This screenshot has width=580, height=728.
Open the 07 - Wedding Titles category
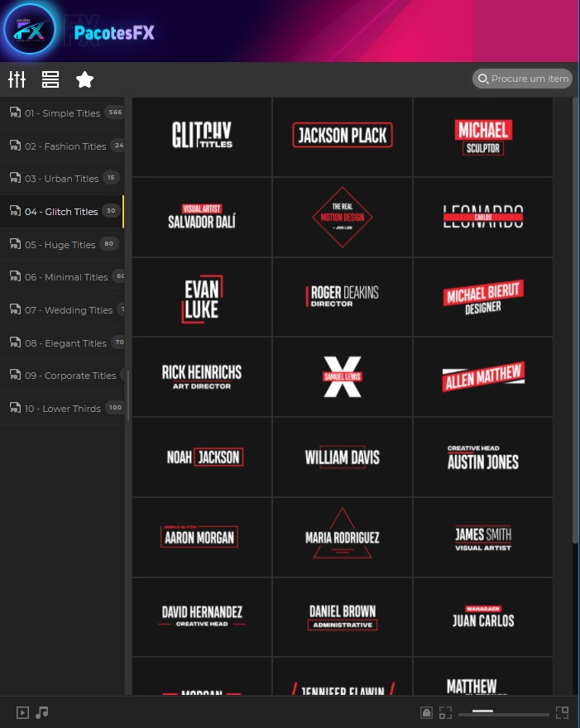pos(68,310)
